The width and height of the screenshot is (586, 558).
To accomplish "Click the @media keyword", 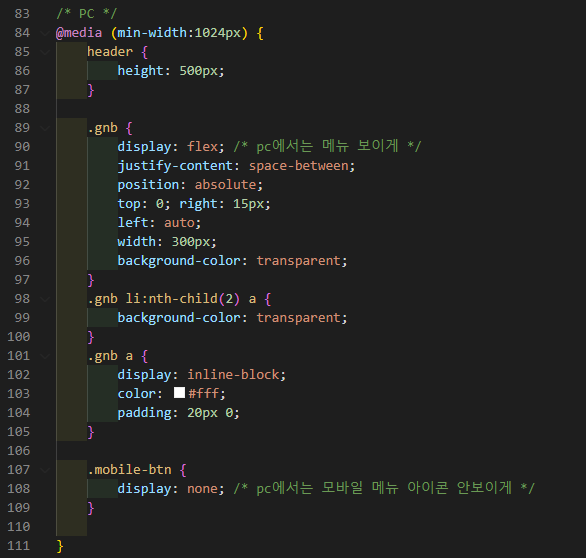I will click(79, 33).
